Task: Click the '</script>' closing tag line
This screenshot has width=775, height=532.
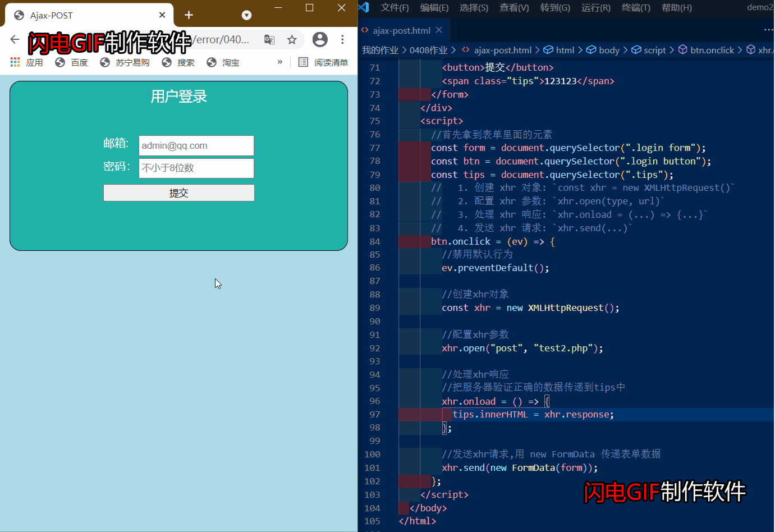Action: click(x=444, y=494)
